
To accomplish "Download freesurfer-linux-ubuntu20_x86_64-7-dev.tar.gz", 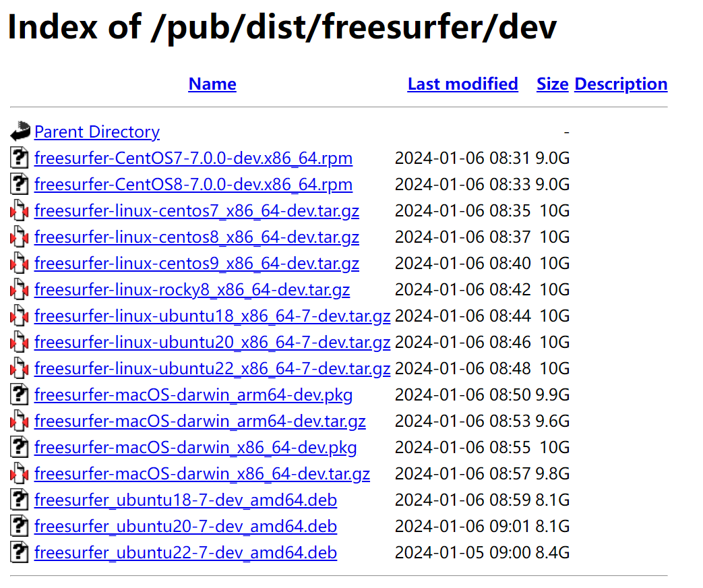I will pyautogui.click(x=212, y=343).
